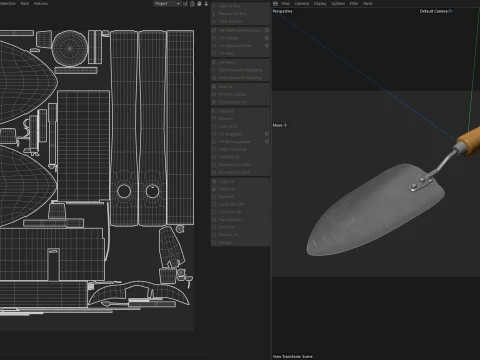The height and width of the screenshot is (360, 480).
Task: Expand the Project dropdown in the UV viewport
Action: (x=167, y=4)
